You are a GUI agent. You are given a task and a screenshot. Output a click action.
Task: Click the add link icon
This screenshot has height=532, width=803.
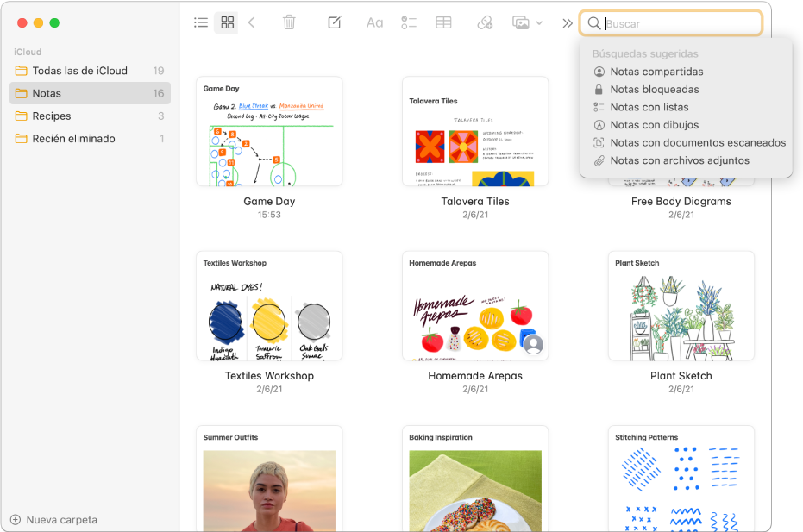click(x=485, y=22)
